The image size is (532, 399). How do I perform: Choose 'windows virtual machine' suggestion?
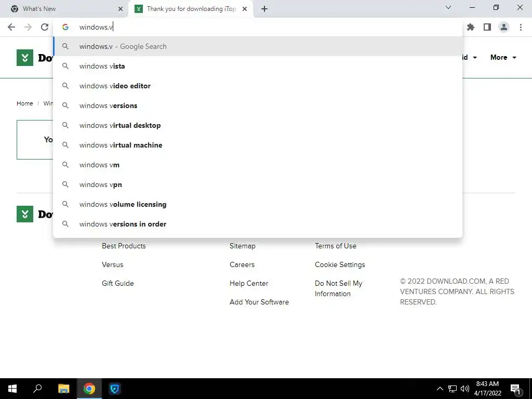(x=258, y=145)
